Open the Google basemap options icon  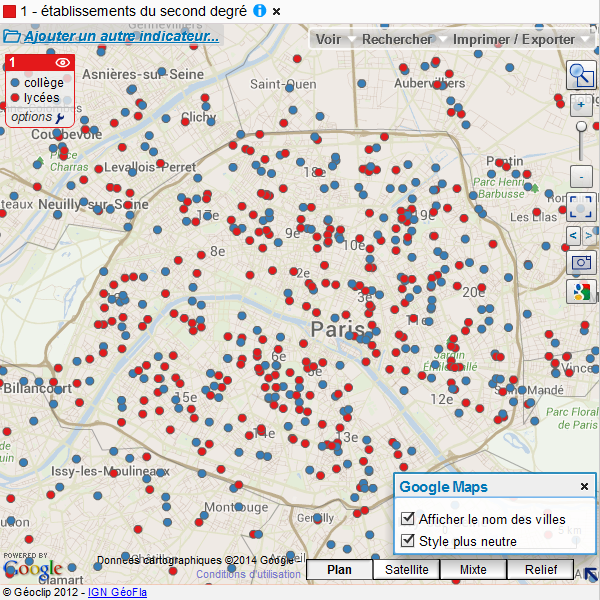[x=581, y=292]
